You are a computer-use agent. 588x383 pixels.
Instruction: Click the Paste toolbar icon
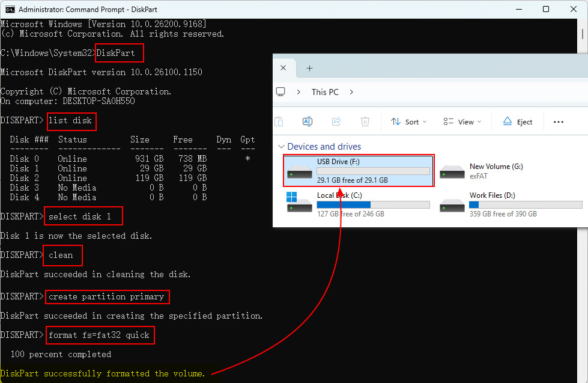pyautogui.click(x=279, y=121)
